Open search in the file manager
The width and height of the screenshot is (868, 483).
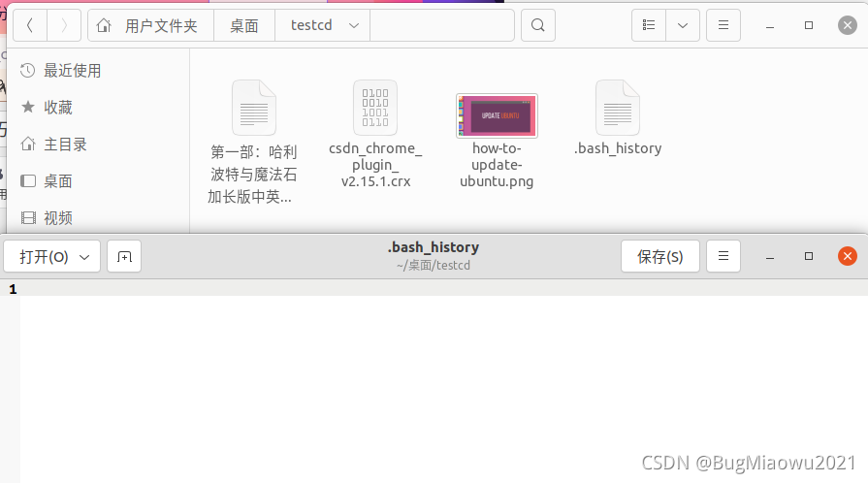(x=538, y=25)
